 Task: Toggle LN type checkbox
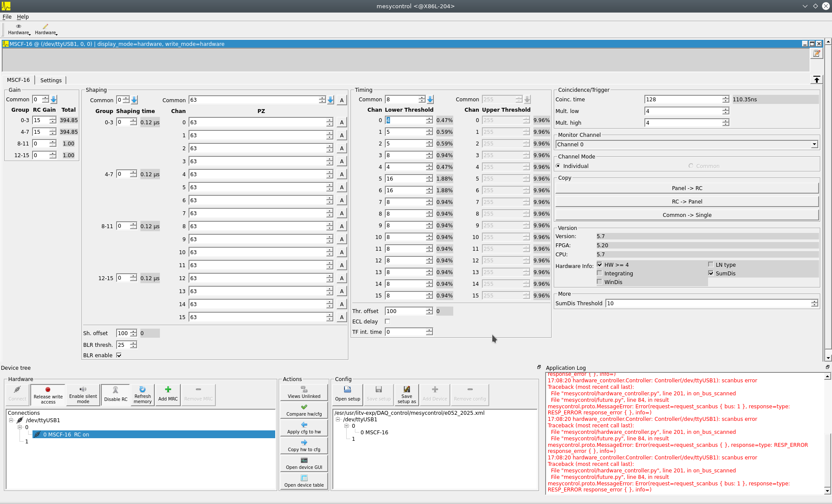pyautogui.click(x=711, y=265)
